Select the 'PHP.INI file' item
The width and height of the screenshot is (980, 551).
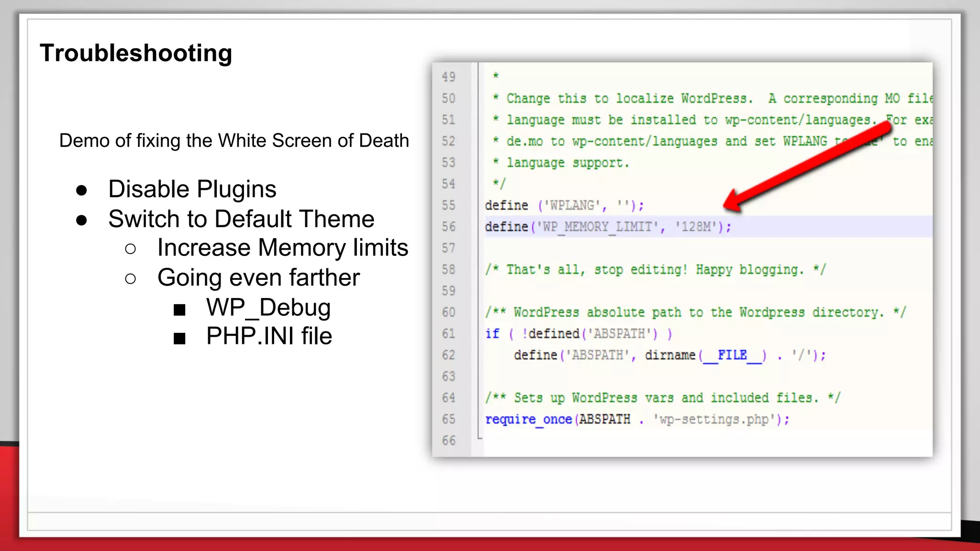tap(269, 336)
